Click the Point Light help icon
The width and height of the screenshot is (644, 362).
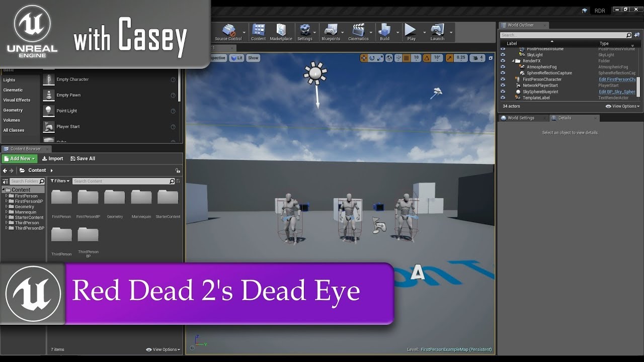(173, 111)
